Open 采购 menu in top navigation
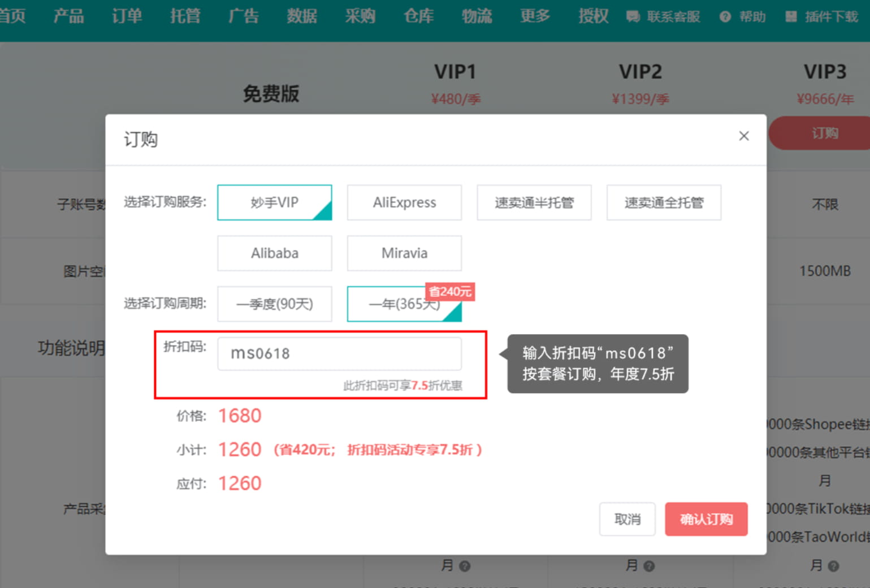This screenshot has height=588, width=870. coord(360,16)
